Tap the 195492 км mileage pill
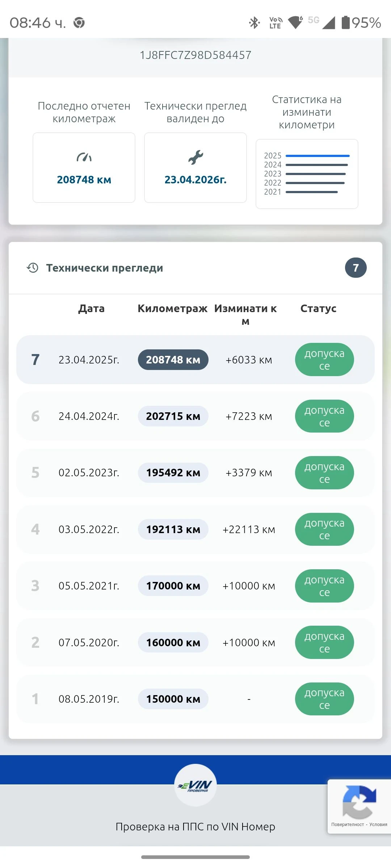 [173, 473]
